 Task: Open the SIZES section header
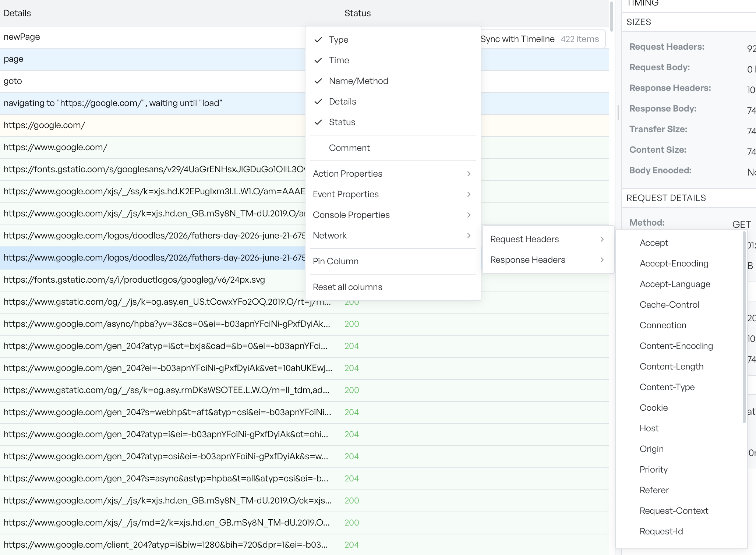(x=689, y=22)
